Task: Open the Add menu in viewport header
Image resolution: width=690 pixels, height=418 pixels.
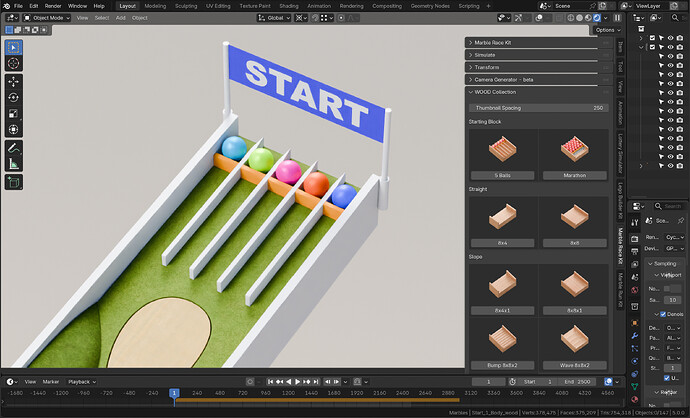Action: tap(121, 18)
